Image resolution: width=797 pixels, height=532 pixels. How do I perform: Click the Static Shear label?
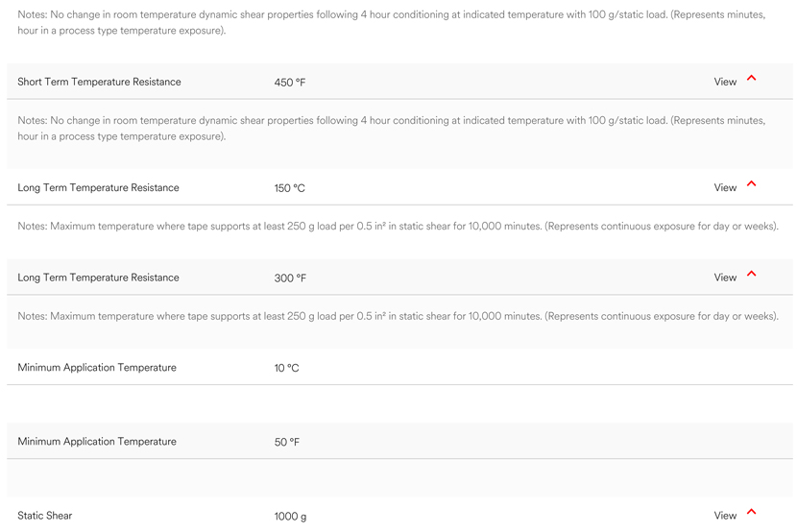click(x=45, y=516)
